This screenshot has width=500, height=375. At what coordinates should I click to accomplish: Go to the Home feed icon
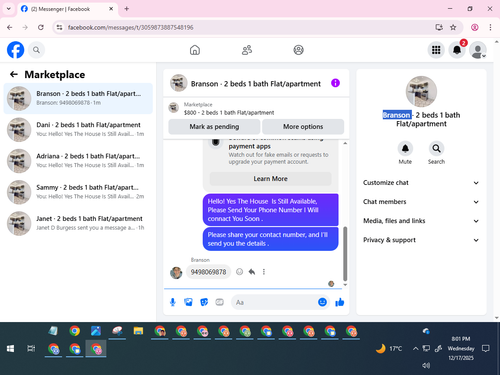click(x=195, y=50)
